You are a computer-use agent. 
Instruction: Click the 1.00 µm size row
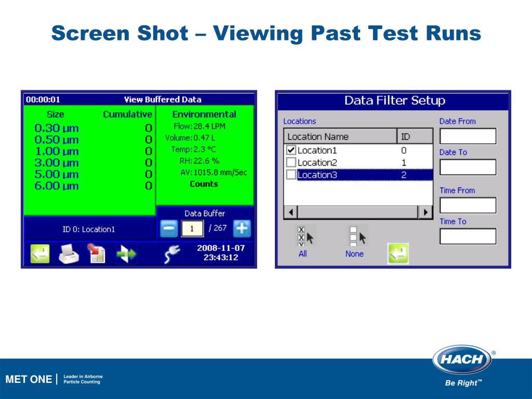[x=94, y=151]
